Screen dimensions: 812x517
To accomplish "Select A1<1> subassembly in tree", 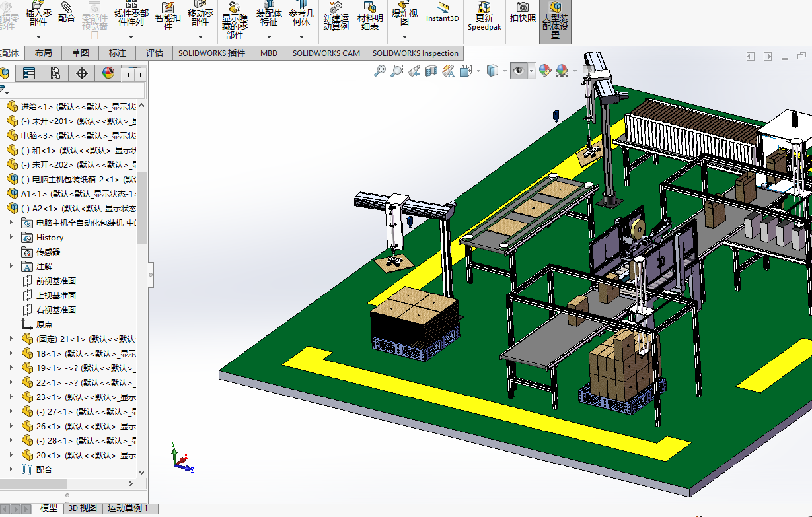I will pos(71,193).
